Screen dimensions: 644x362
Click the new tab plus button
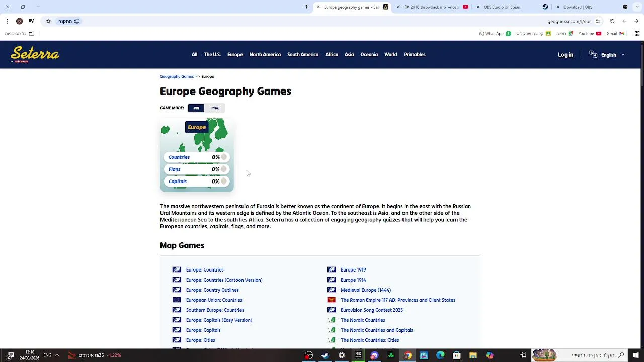(306, 7)
